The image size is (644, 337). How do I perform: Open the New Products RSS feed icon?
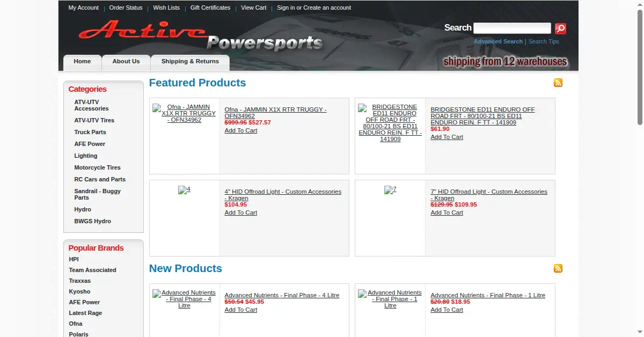[558, 268]
